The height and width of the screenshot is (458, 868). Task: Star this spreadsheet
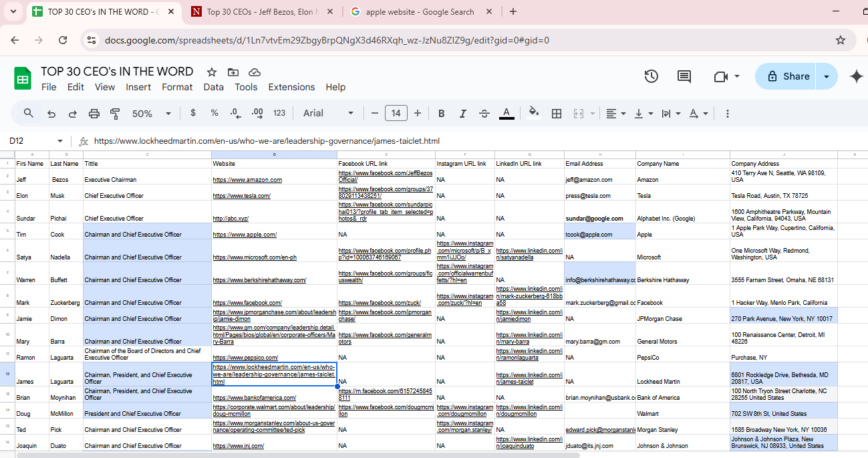(x=212, y=72)
